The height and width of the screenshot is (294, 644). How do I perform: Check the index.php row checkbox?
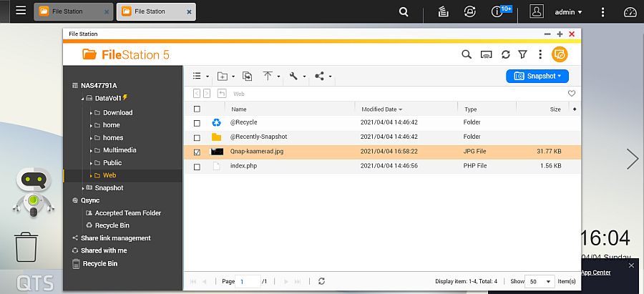197,167
